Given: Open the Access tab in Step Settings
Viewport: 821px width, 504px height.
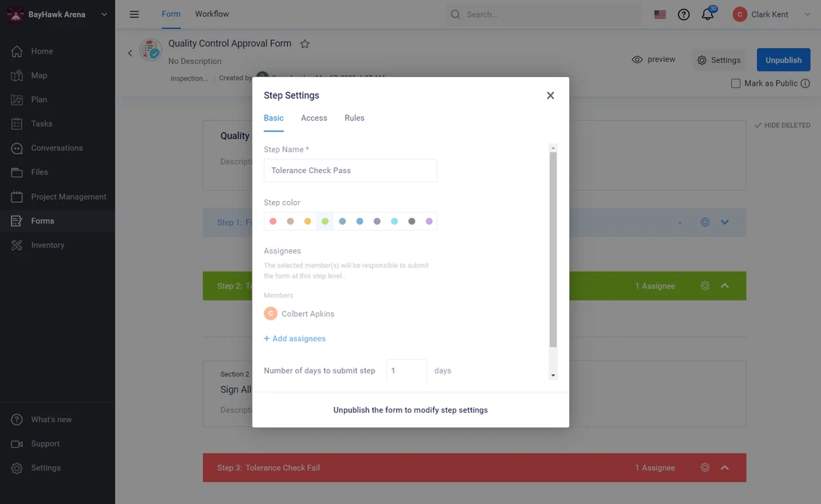Looking at the screenshot, I should [x=314, y=119].
